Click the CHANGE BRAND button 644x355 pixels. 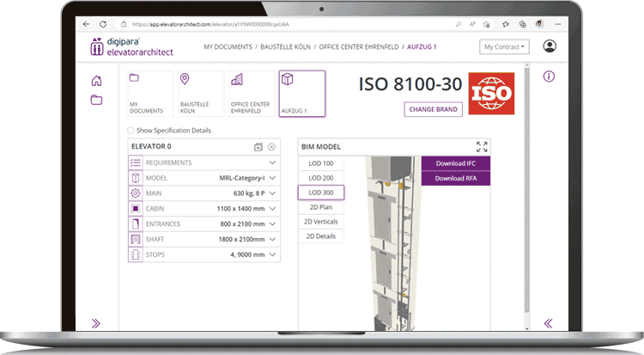[x=434, y=109]
